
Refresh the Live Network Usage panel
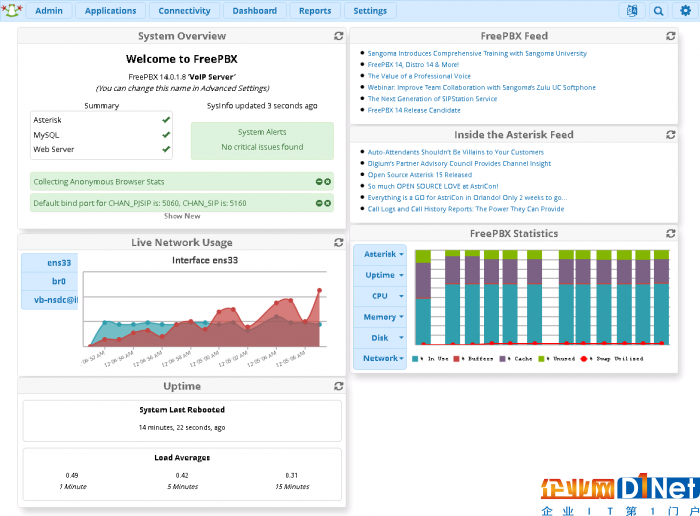[338, 242]
